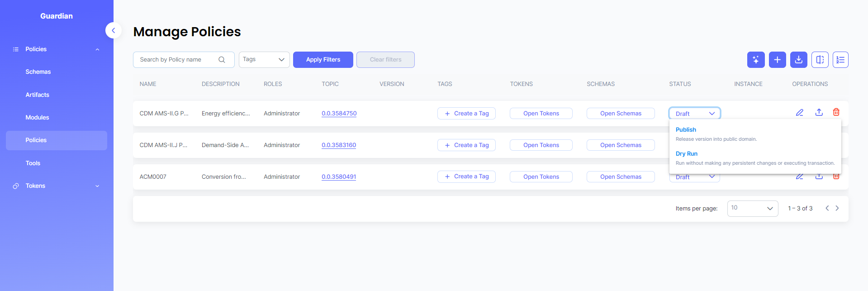Create a Tag for CDM AMS-II.J policy
Viewport: 868px width, 291px height.
pyautogui.click(x=466, y=145)
